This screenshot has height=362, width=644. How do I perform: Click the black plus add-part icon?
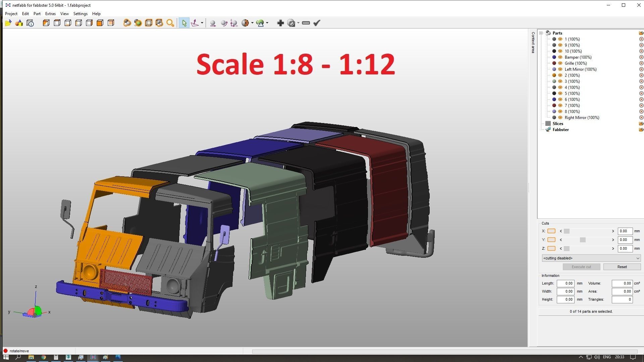(x=280, y=23)
